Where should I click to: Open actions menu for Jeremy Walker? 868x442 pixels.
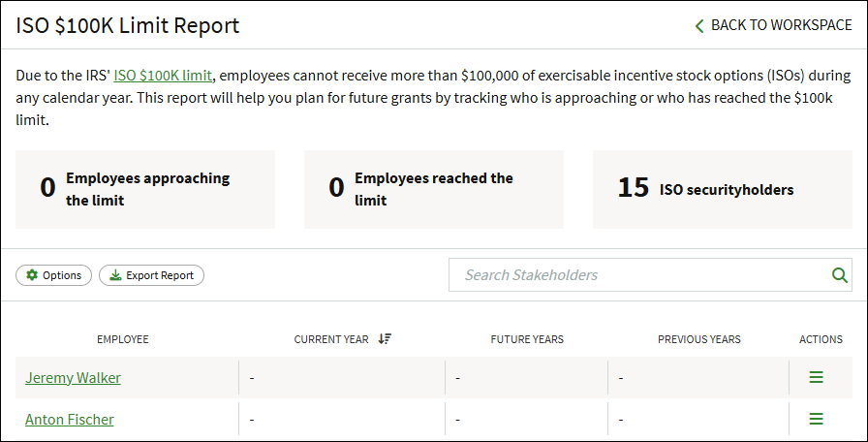tap(816, 377)
